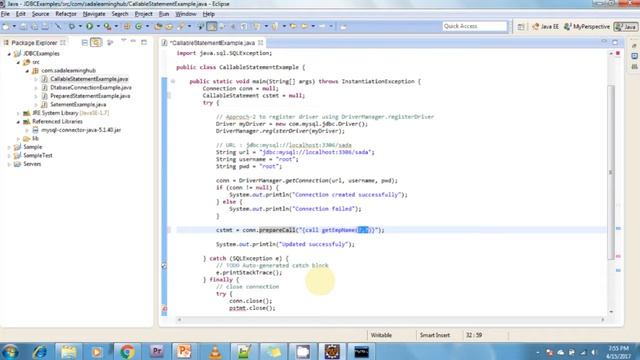Viewport: 640px width, 360px height.
Task: Click the Open Task toolbar icon
Action: (x=169, y=27)
